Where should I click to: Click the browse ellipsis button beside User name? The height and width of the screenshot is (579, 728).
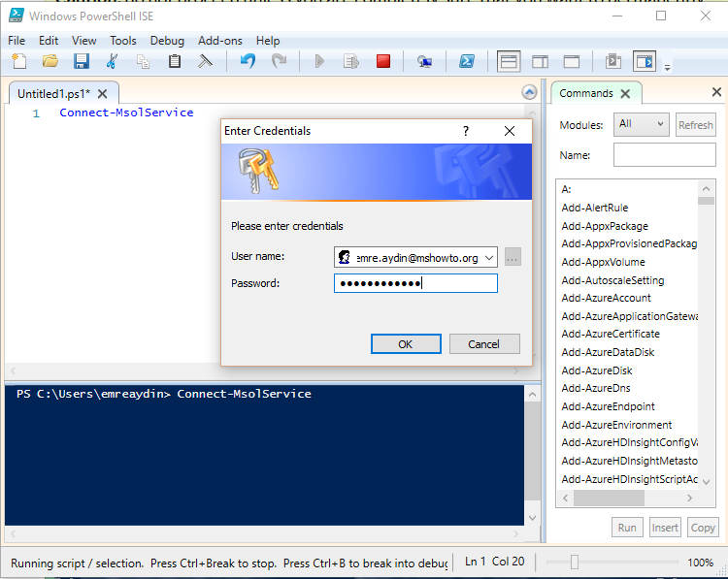click(x=513, y=257)
